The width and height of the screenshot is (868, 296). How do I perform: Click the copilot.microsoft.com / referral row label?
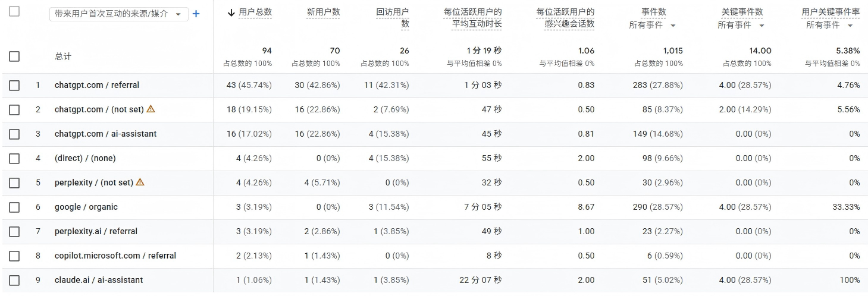(115, 256)
